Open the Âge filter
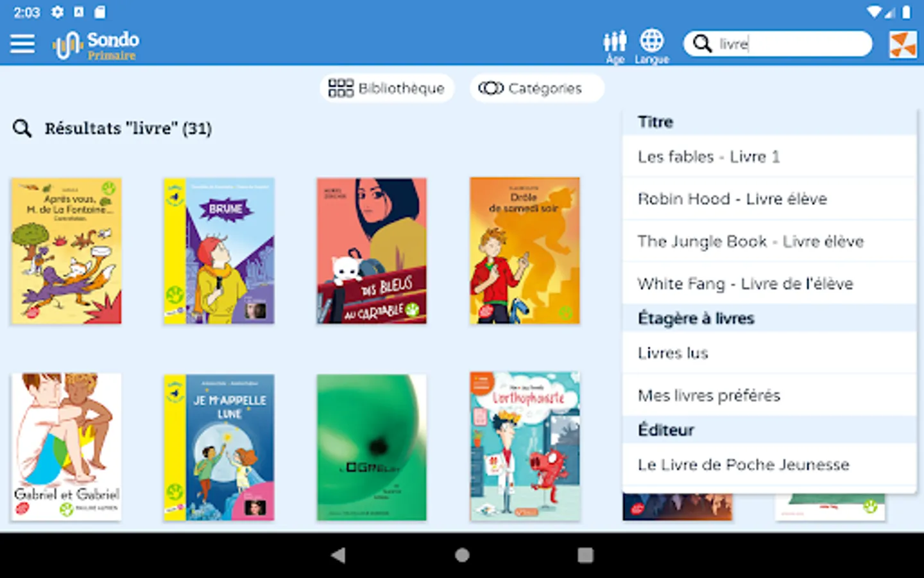The image size is (924, 578). pos(615,47)
